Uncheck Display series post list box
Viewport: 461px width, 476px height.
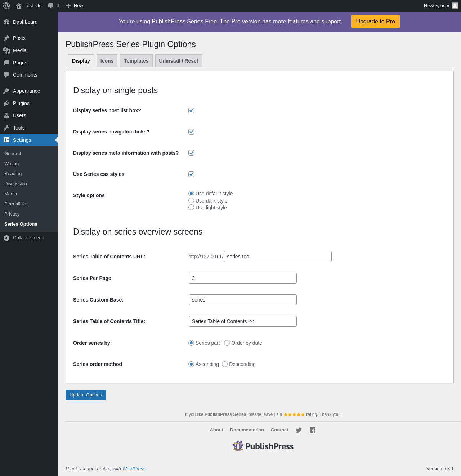click(x=191, y=110)
